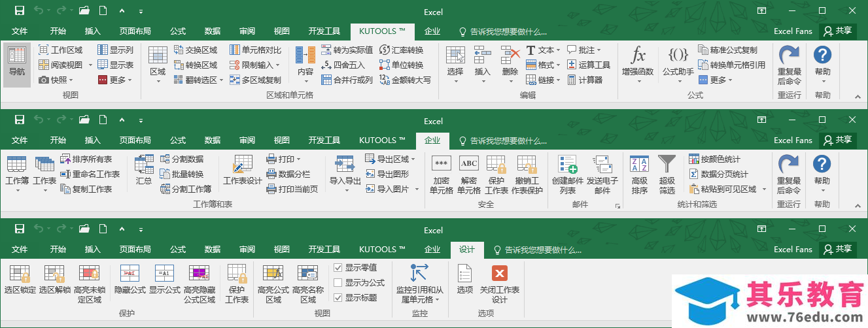Click 高亮公式区域 highlight formulas
The height and width of the screenshot is (328, 868).
(273, 284)
